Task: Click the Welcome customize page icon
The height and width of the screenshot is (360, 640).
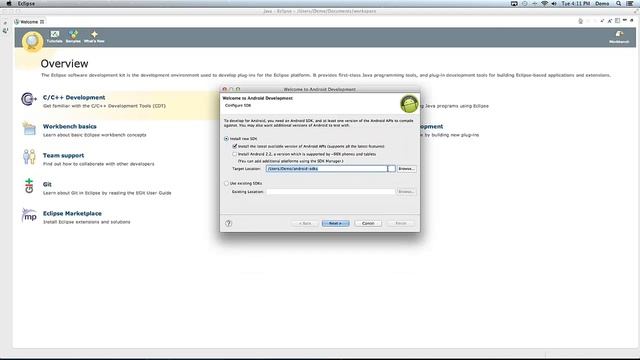Action: 618,21
